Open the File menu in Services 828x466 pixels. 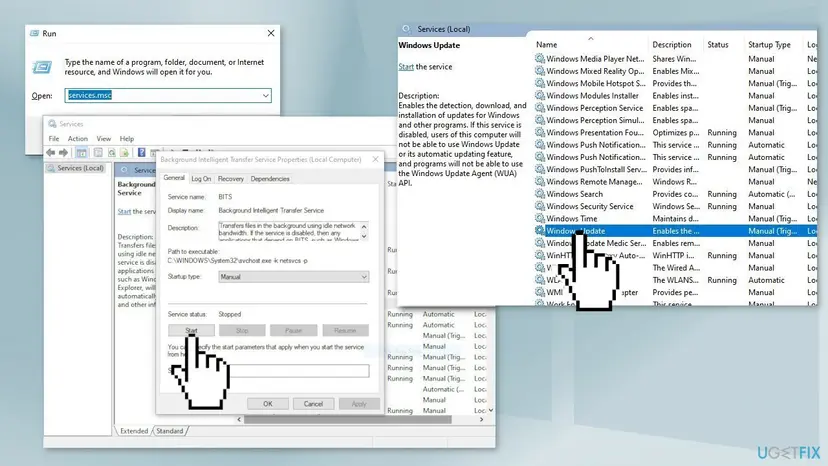pos(54,138)
